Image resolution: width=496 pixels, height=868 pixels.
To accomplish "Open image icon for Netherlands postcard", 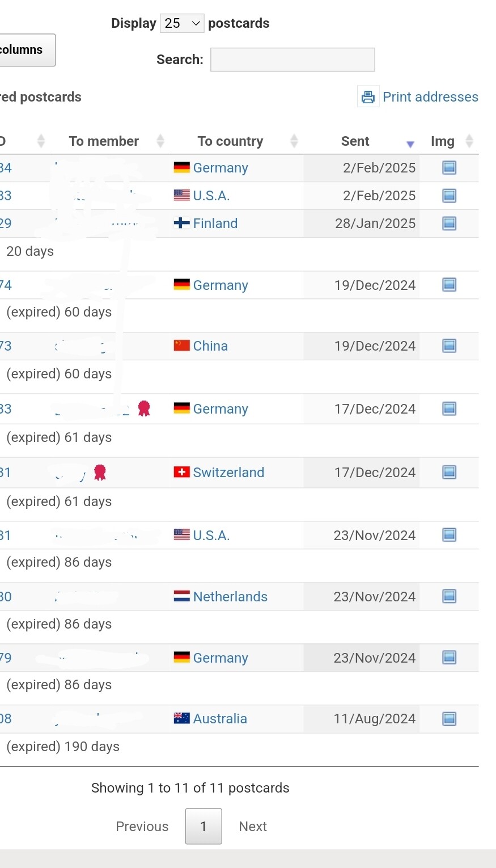I will click(449, 596).
